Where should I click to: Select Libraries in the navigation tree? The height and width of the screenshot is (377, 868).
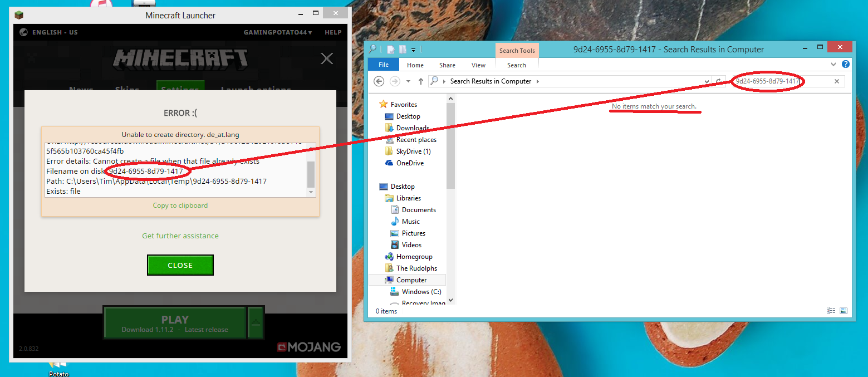pos(403,198)
